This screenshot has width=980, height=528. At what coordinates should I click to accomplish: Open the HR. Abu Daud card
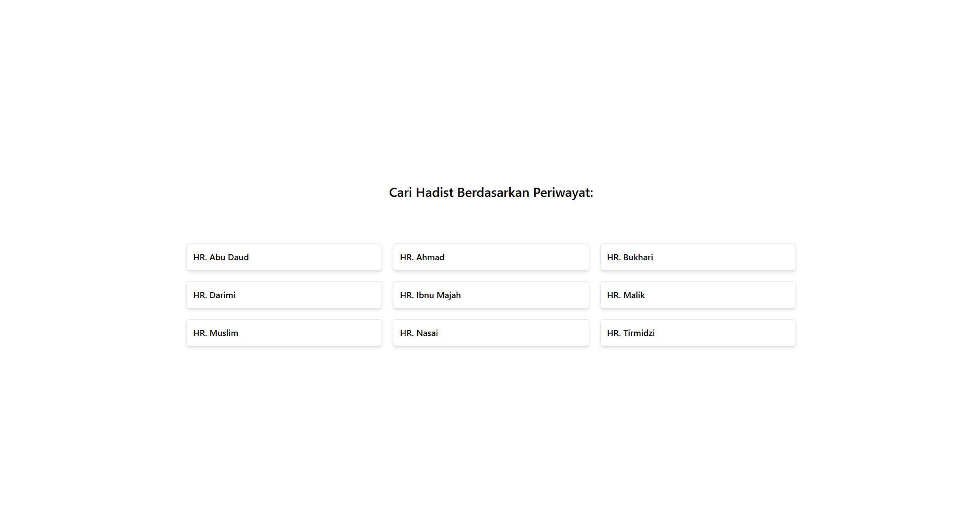click(284, 257)
